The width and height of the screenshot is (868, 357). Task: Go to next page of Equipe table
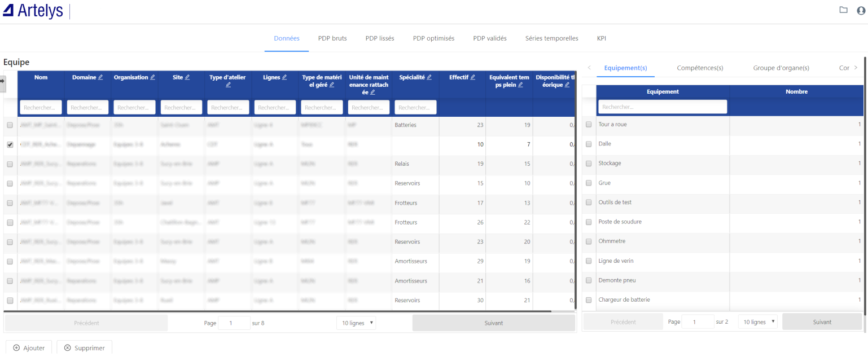tap(494, 323)
